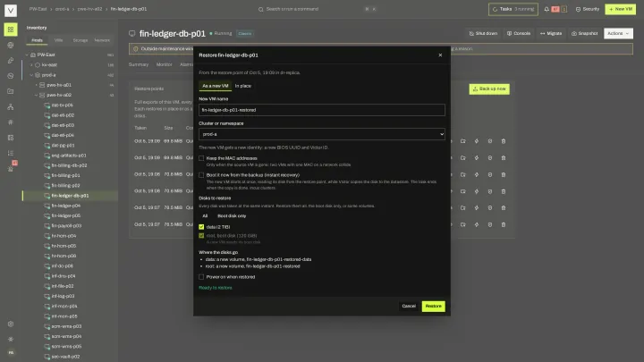Open the Monitor tab of the VM
644x362 pixels.
pyautogui.click(x=165, y=64)
